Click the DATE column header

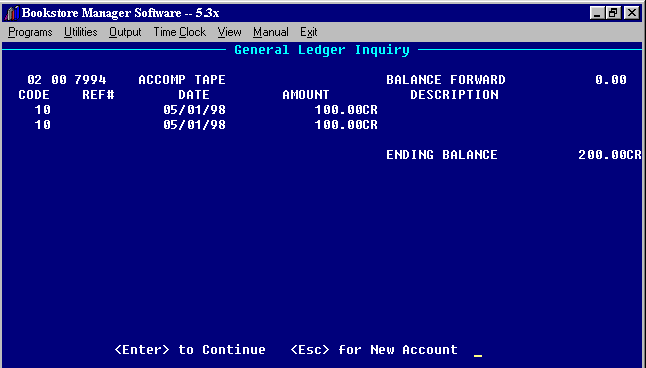click(194, 95)
